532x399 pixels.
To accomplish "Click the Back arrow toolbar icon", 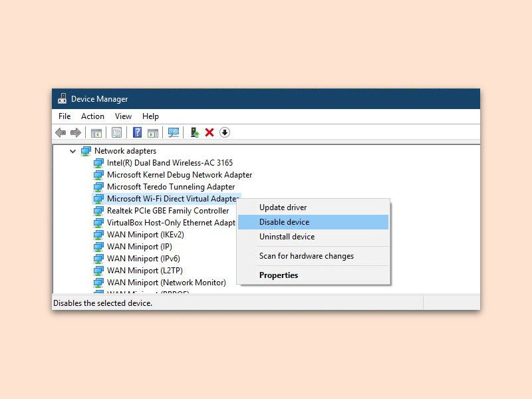I will [61, 132].
